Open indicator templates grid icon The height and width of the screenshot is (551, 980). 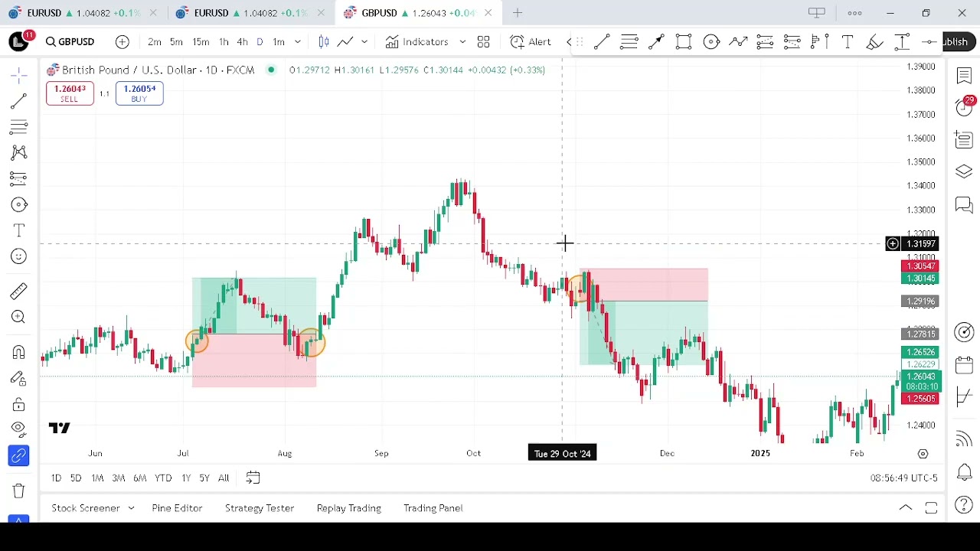484,42
